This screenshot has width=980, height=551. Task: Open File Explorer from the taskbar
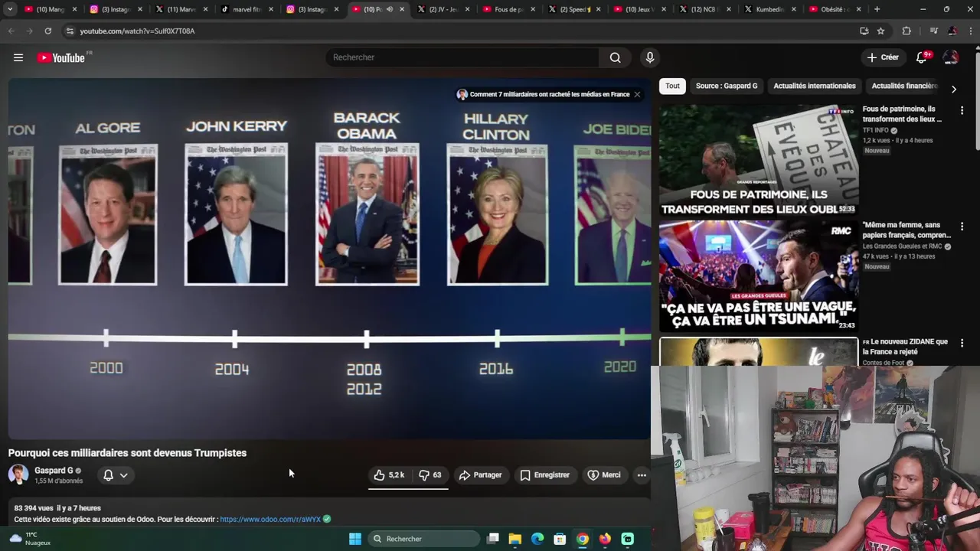click(x=515, y=539)
